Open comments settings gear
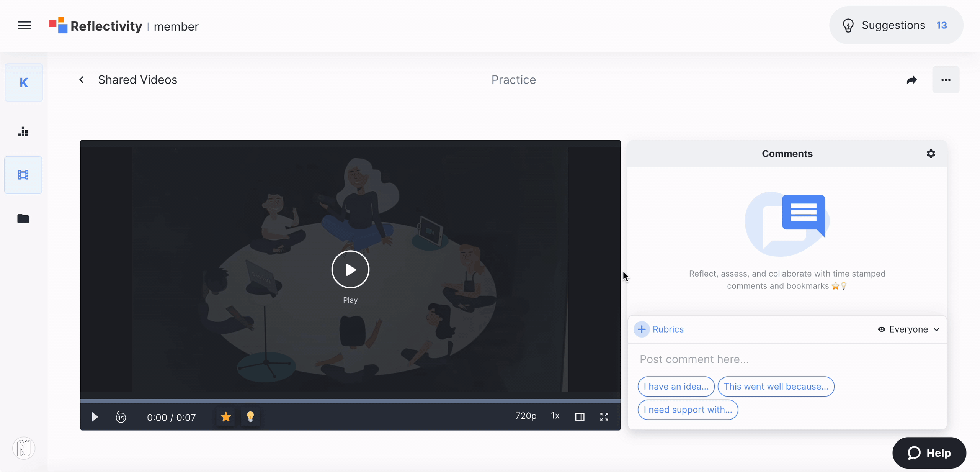 point(931,154)
